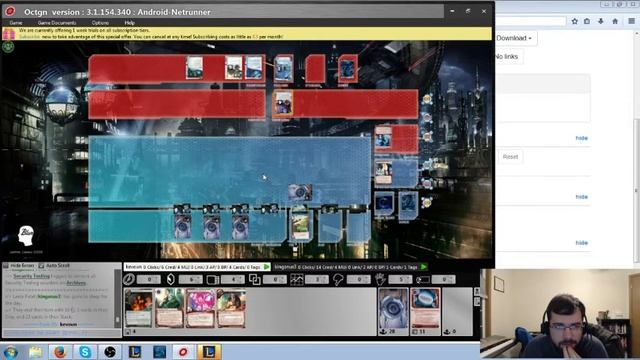The width and height of the screenshot is (640, 360).
Task: Click green arrow on kingsmel tab
Action: coord(424,267)
